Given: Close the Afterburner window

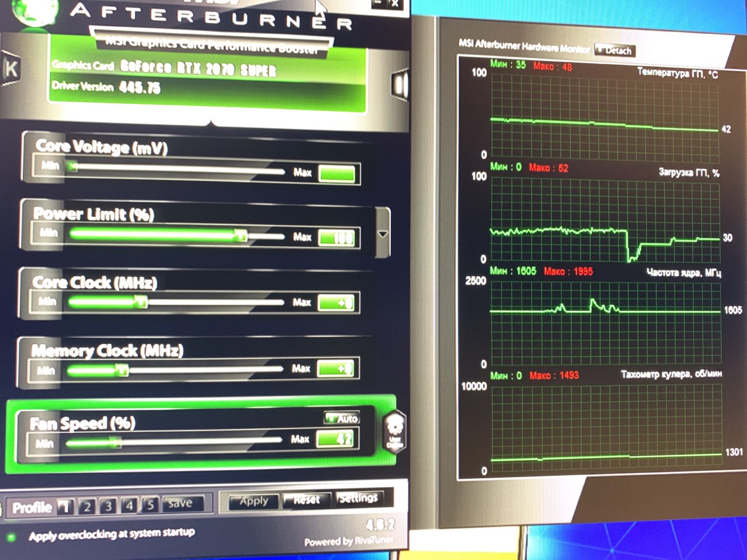Looking at the screenshot, I should point(396,3).
